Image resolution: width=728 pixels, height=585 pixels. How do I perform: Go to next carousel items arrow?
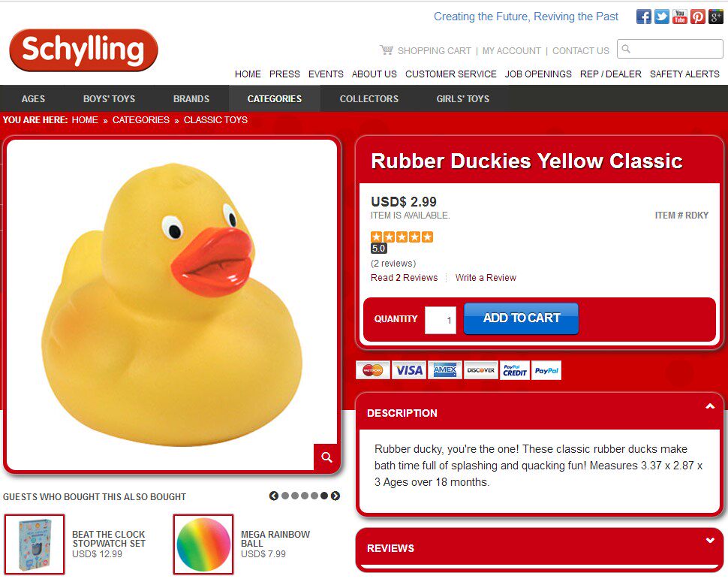tap(335, 496)
